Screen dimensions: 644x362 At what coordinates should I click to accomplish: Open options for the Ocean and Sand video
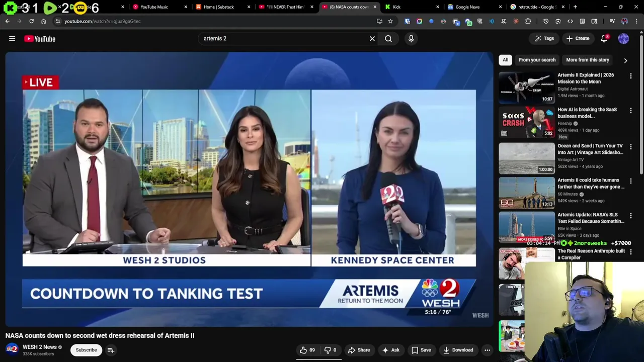click(x=630, y=147)
